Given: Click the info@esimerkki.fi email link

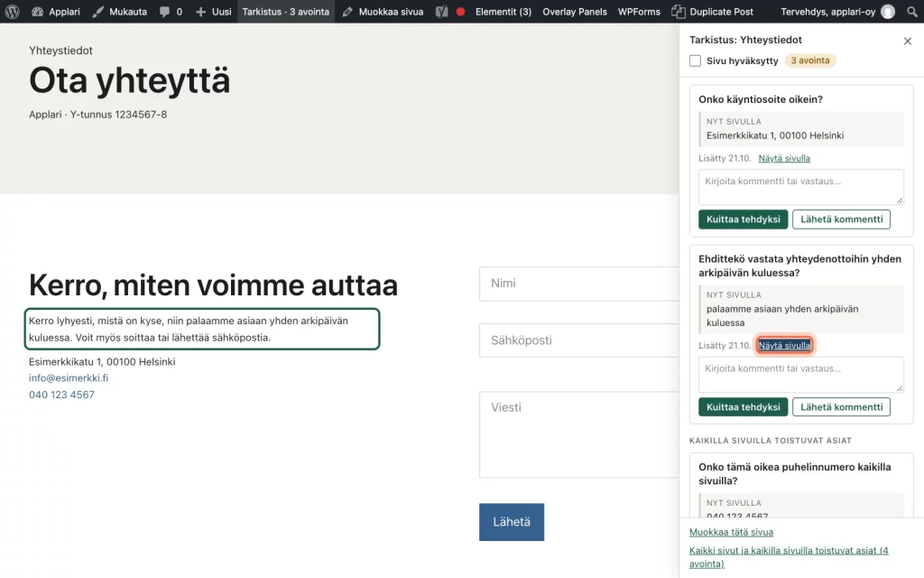Looking at the screenshot, I should (x=69, y=378).
